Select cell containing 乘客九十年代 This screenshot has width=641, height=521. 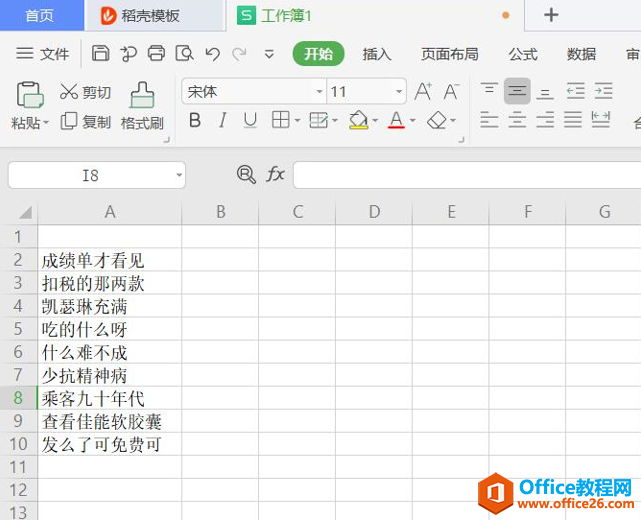click(110, 398)
